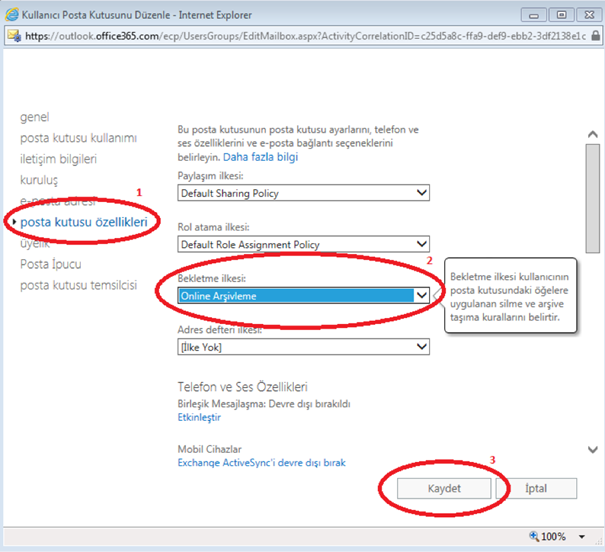The height and width of the screenshot is (552, 605).
Task: Select the kuruluş section
Action: (x=39, y=180)
